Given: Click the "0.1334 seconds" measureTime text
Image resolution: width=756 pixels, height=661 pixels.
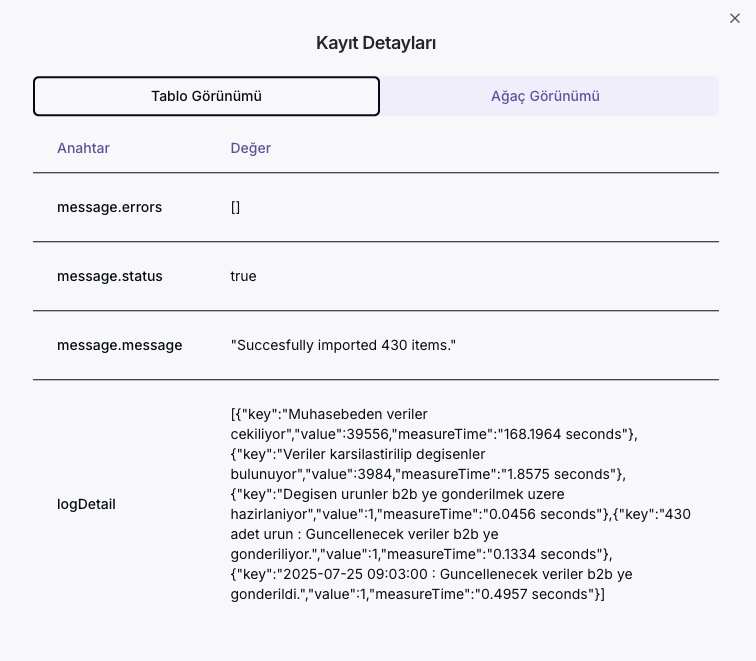Looking at the screenshot, I should pos(547,554).
